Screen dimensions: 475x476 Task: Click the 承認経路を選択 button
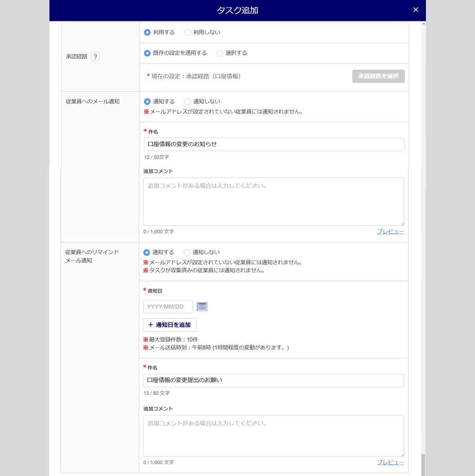coord(378,77)
